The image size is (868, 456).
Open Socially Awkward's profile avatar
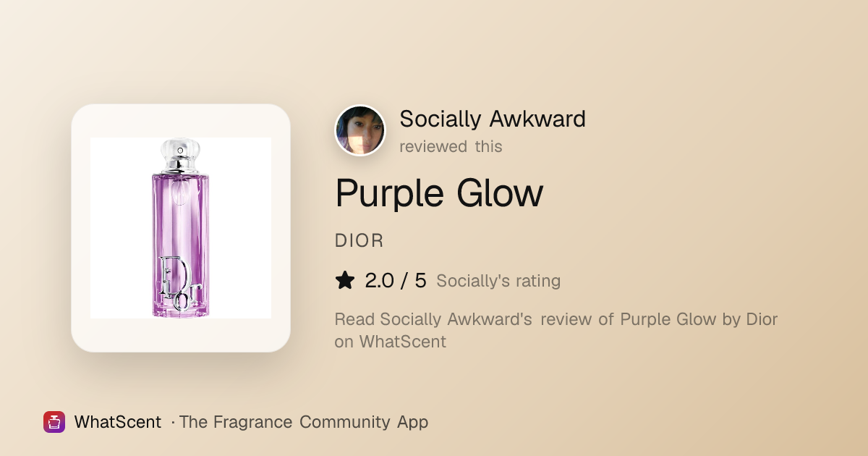pyautogui.click(x=360, y=131)
